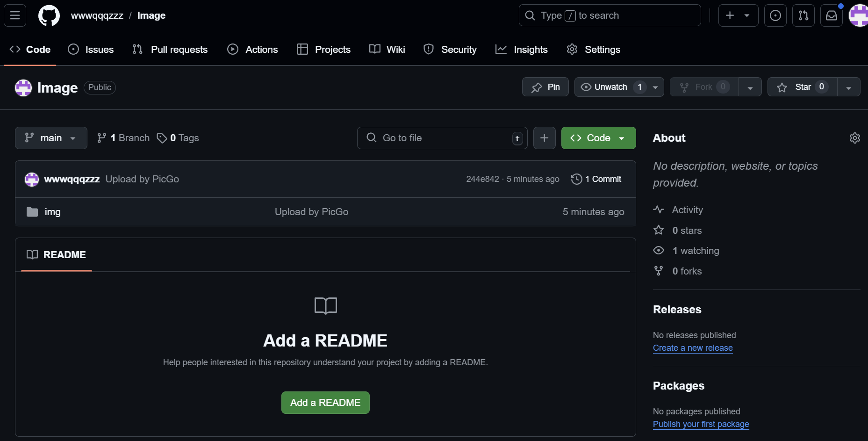This screenshot has width=868, height=441.
Task: Open the wwwqqqzzz owner breadcrumb link
Action: [x=97, y=15]
